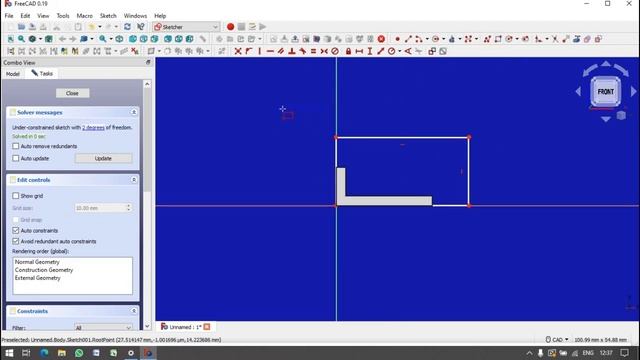Click the red leave sketch icon
This screenshot has height=360, width=640.
(381, 39)
